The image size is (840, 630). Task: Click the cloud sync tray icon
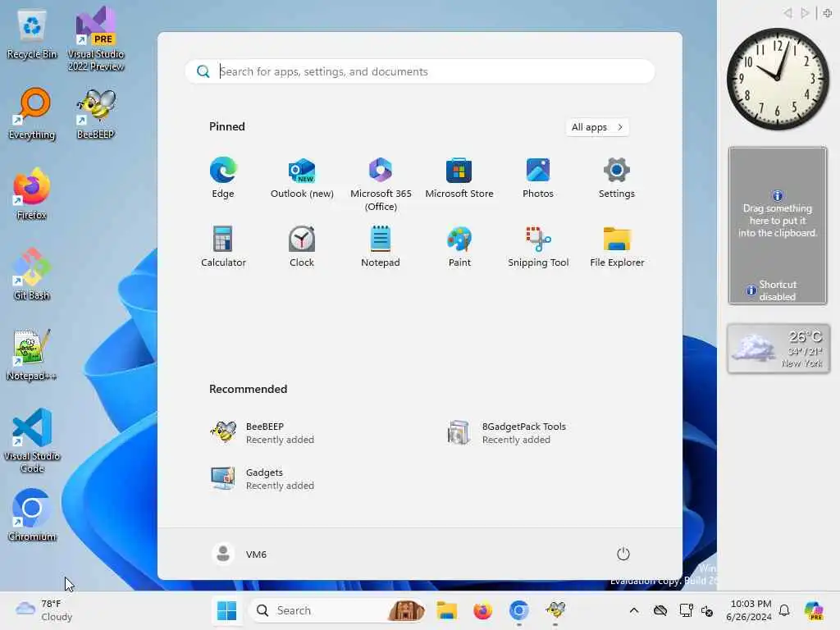[660, 610]
